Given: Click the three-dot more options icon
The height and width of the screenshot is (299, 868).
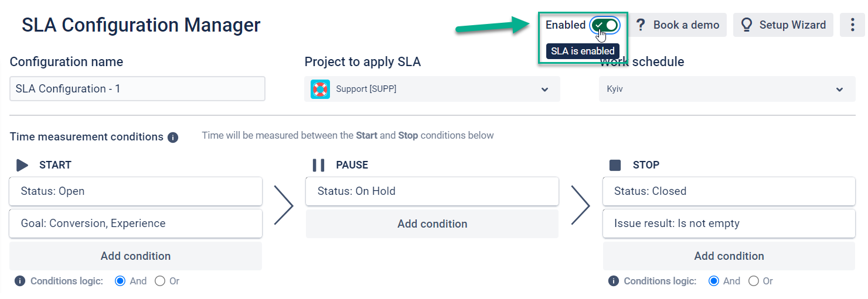Looking at the screenshot, I should [x=853, y=25].
